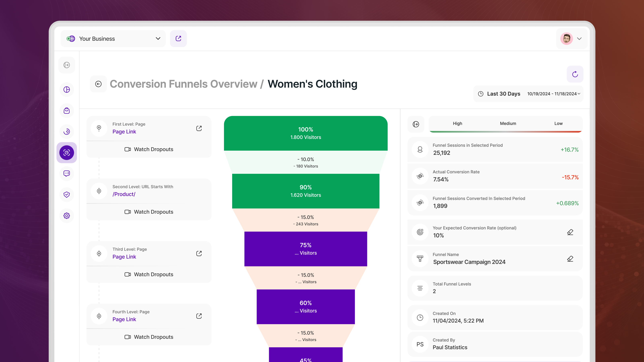Go back with the circled arrow button

pyautogui.click(x=98, y=84)
